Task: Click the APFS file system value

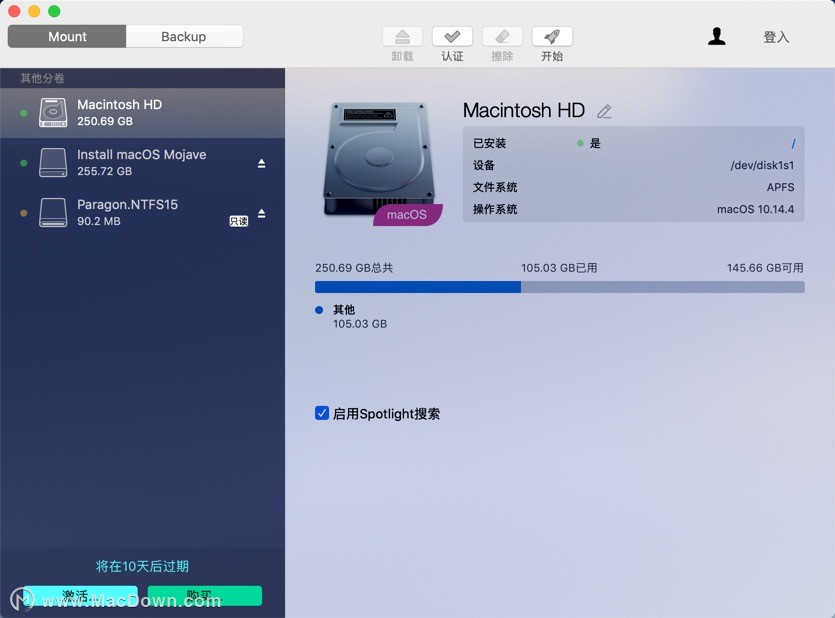Action: (x=781, y=187)
